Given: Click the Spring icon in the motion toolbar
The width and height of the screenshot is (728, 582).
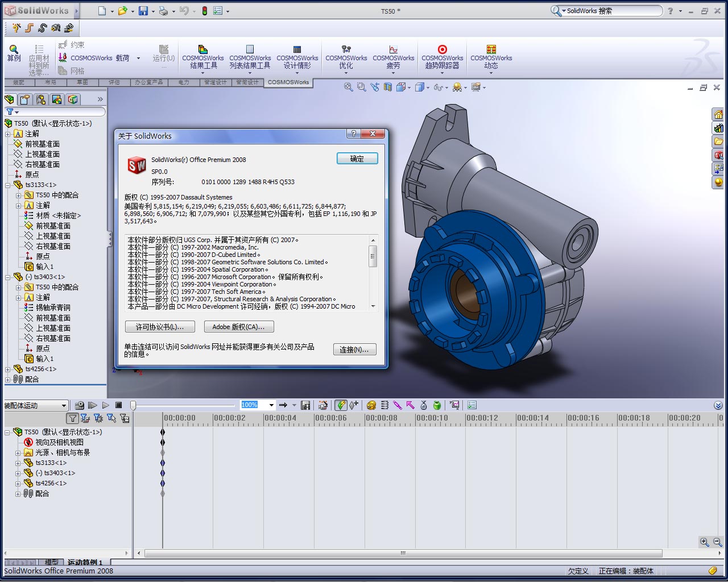Looking at the screenshot, I should [384, 405].
